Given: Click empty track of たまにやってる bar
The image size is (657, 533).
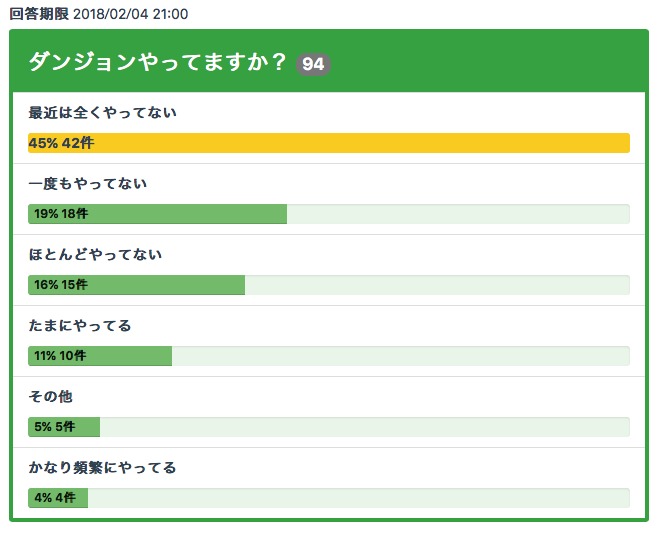Looking at the screenshot, I should point(400,356).
